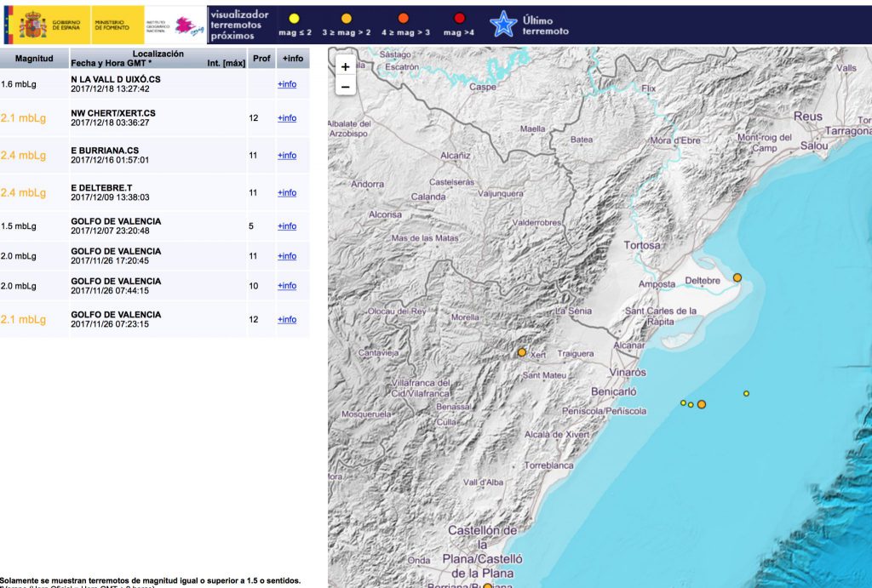Viewport: 872px width, 588px height.
Task: Click the visualizador terremotos próximos title
Action: point(239,25)
